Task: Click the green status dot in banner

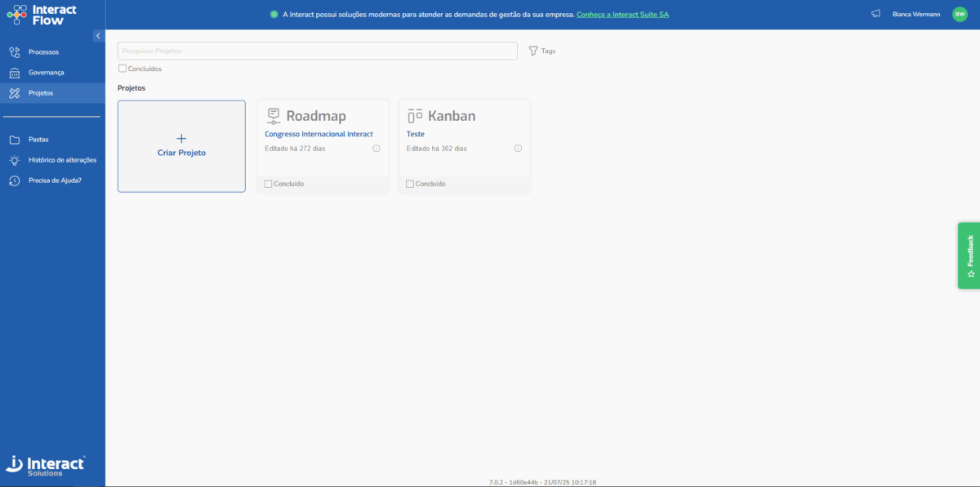Action: 274,15
